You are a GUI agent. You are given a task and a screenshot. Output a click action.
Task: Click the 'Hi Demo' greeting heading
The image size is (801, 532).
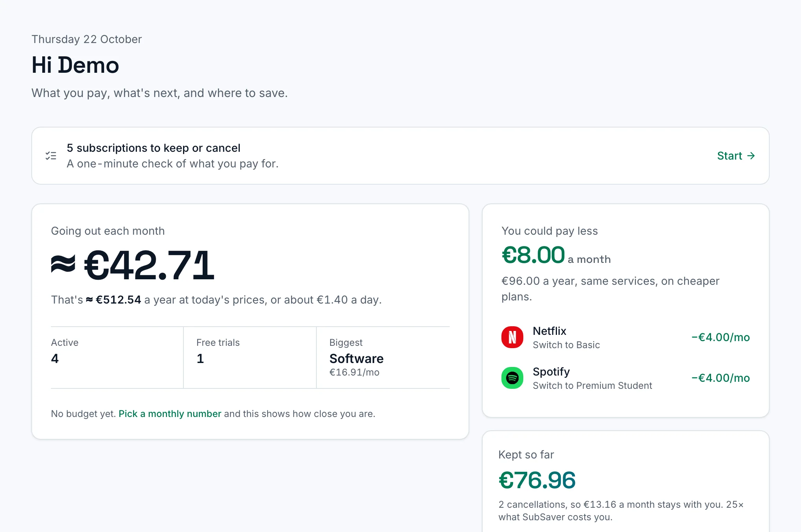pyautogui.click(x=75, y=65)
